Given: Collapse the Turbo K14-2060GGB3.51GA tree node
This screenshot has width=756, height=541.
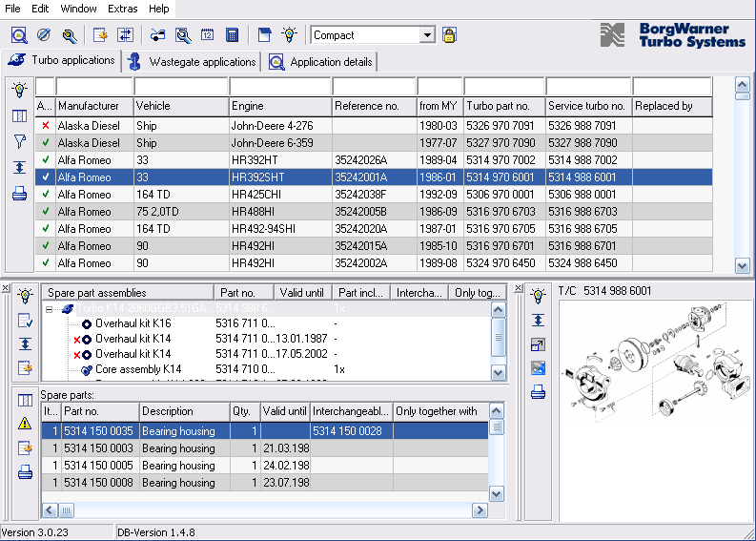Looking at the screenshot, I should (50, 309).
